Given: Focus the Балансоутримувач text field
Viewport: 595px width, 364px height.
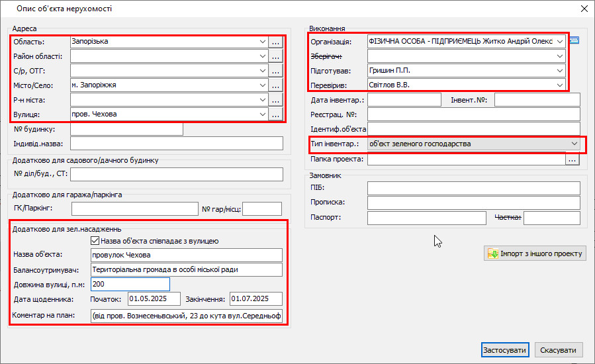Looking at the screenshot, I should 185,270.
